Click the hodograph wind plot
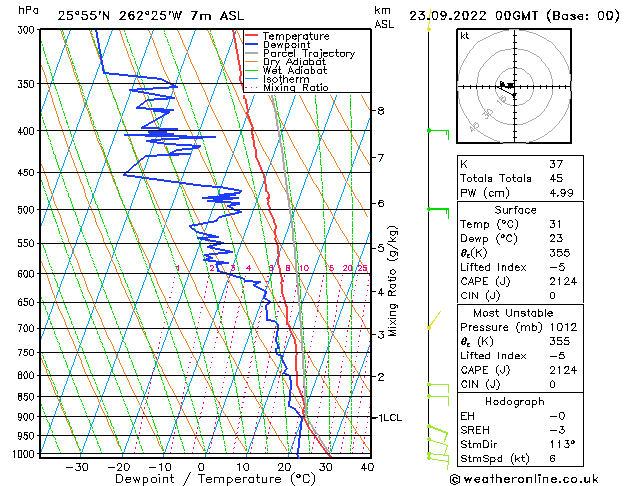The image size is (629, 486). [x=514, y=86]
